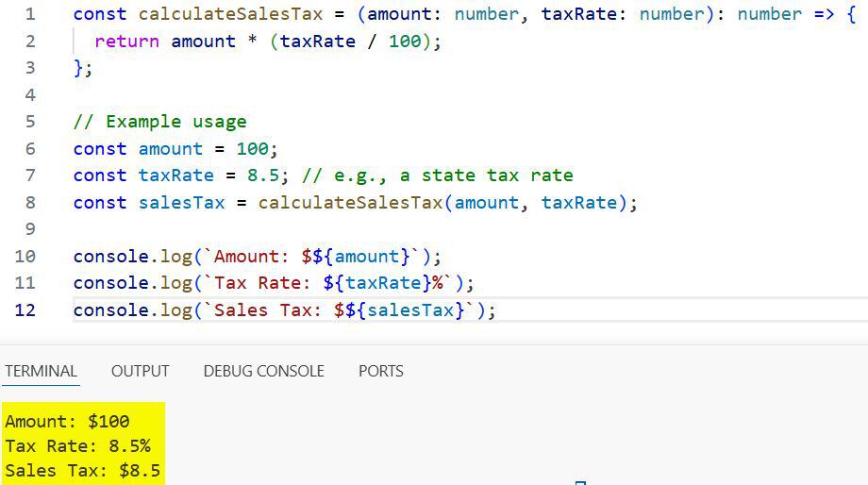Click the calculateSalesTax name on line 1
The image size is (868, 485).
pyautogui.click(x=230, y=14)
